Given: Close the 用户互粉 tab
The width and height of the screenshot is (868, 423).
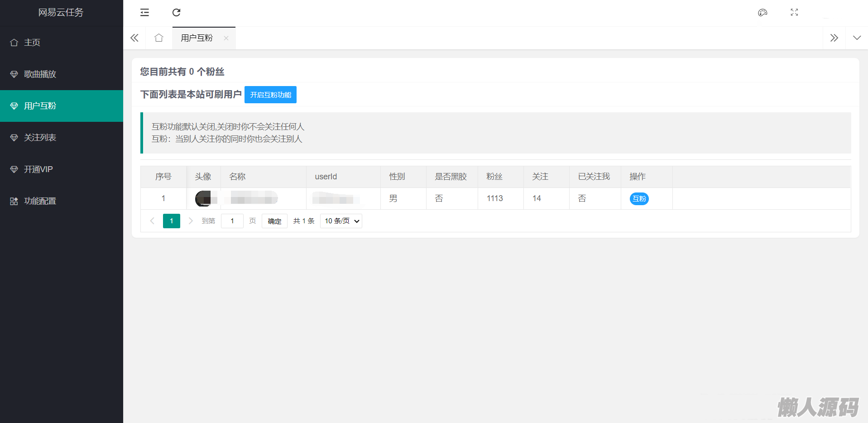Looking at the screenshot, I should [226, 38].
